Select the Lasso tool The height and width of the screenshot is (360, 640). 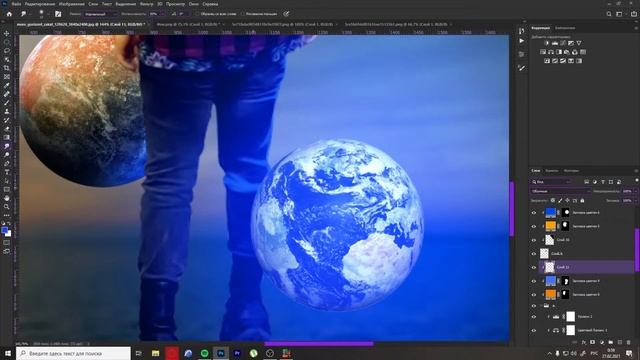click(7, 51)
